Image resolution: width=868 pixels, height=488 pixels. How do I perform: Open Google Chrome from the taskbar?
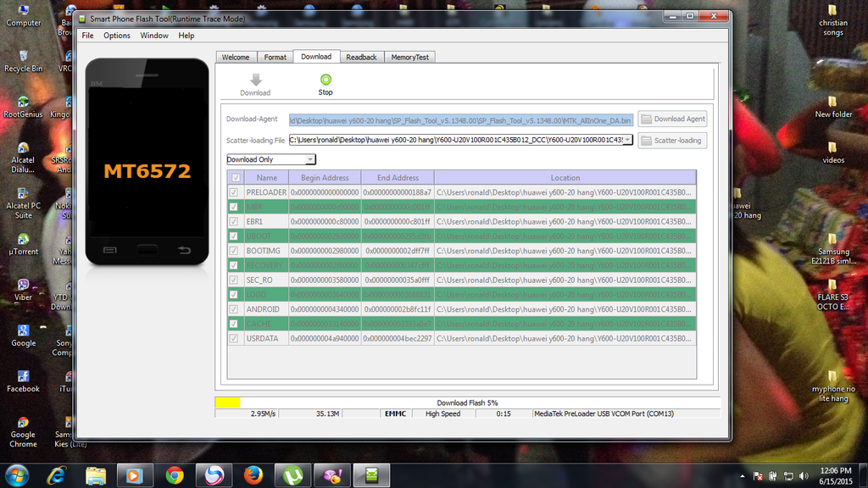[x=175, y=474]
